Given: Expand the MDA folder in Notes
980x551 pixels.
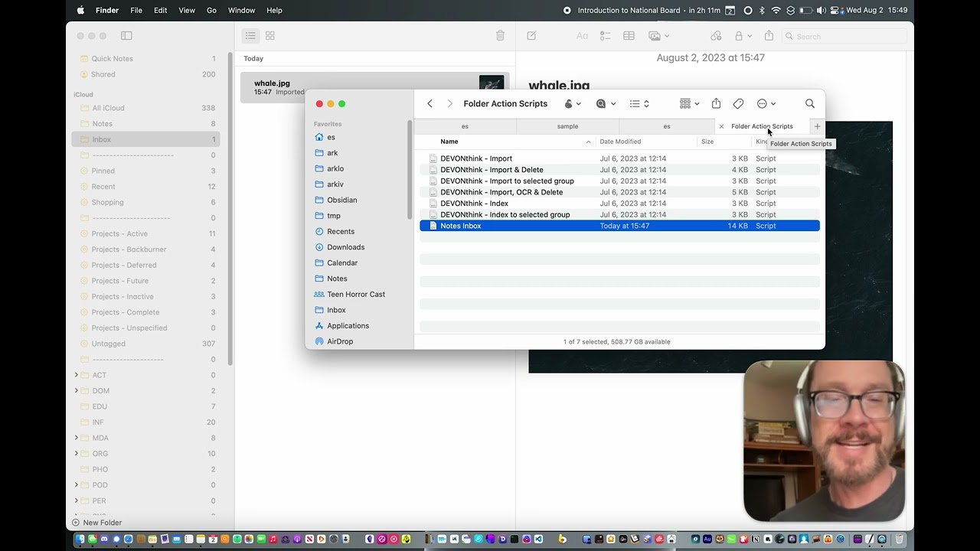Looking at the screenshot, I should [76, 438].
